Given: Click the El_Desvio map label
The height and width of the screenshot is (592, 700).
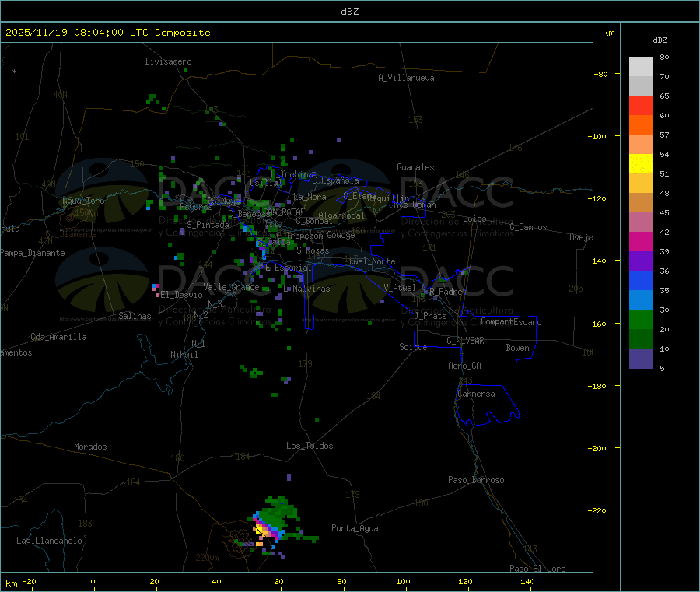Looking at the screenshot, I should point(181,295).
